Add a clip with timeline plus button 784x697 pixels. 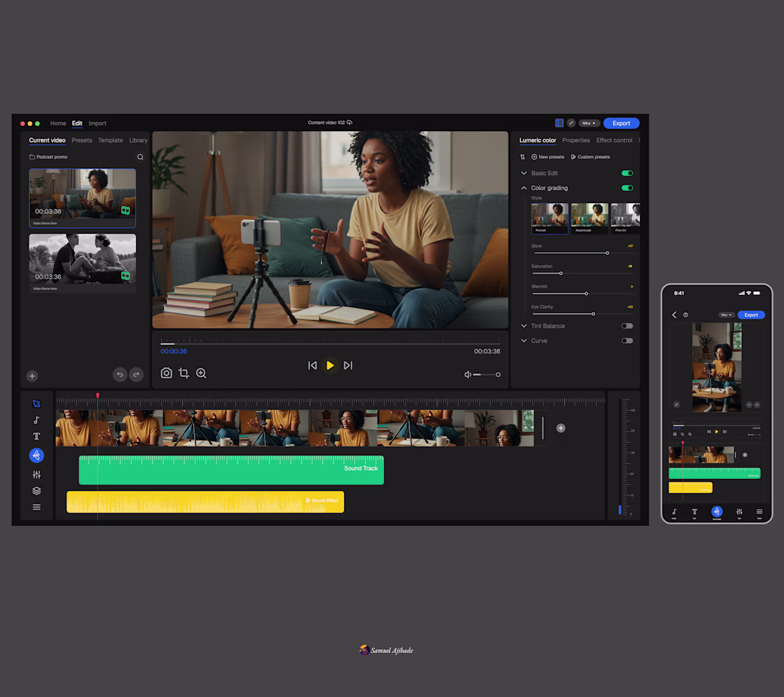561,428
